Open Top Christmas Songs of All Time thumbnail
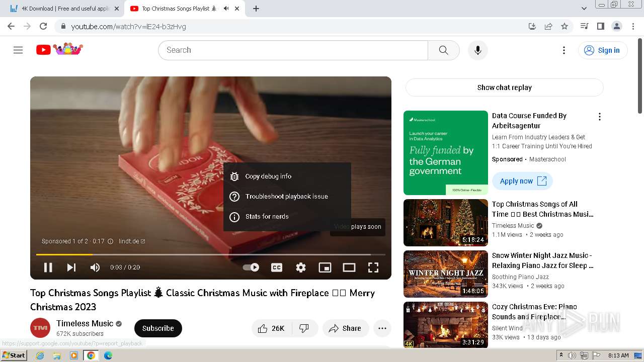Viewport: 644px width, 362px height. (x=446, y=223)
